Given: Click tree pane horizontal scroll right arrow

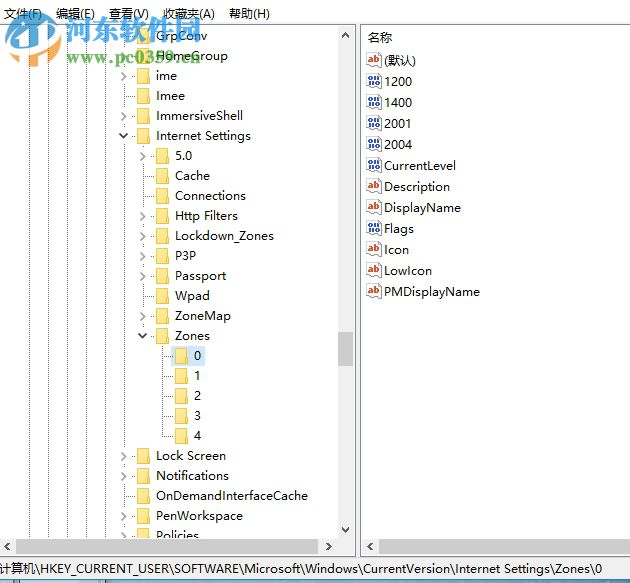Looking at the screenshot, I should (329, 546).
